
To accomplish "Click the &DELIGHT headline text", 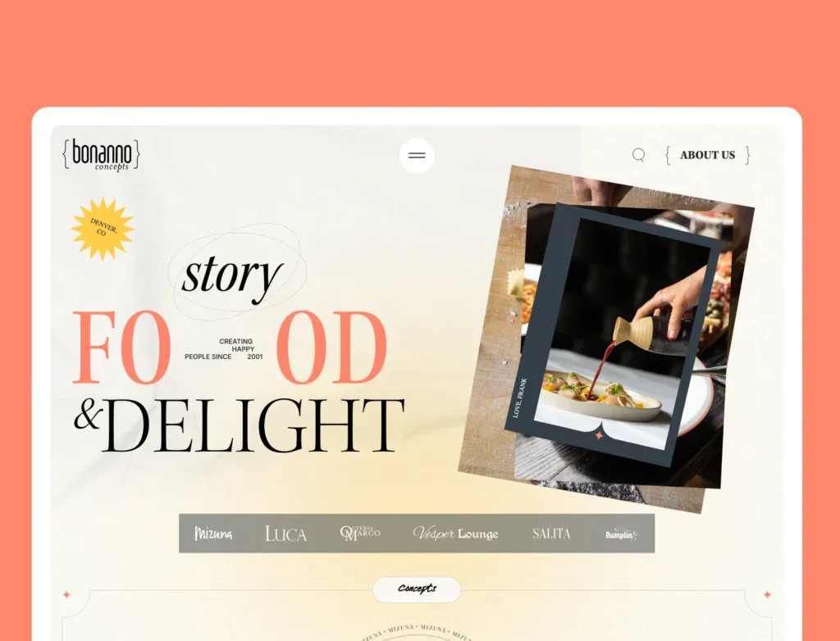I will [239, 425].
